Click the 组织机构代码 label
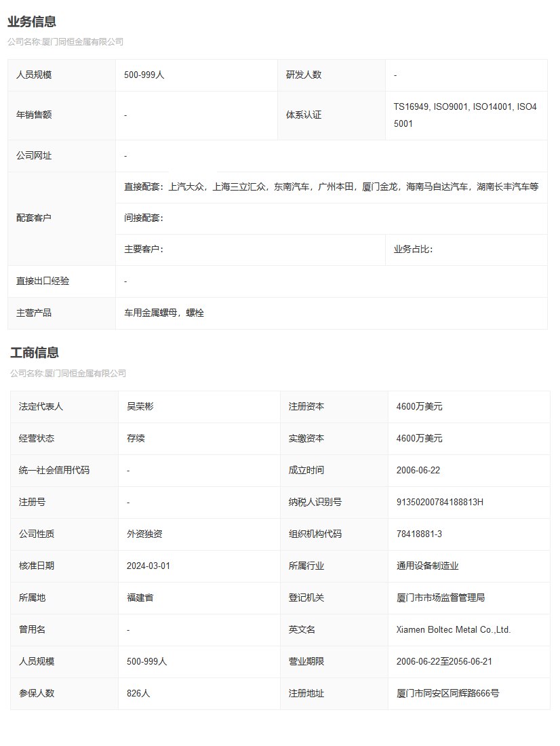 (x=315, y=534)
